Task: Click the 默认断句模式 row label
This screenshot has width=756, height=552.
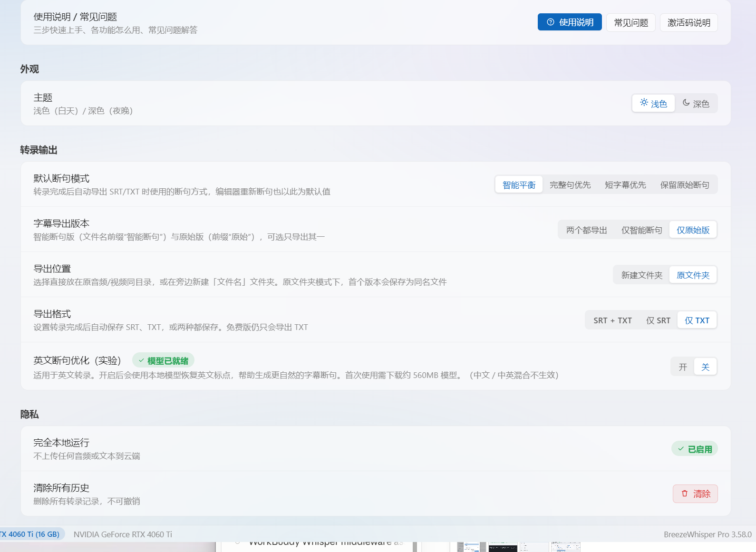Action: [61, 178]
